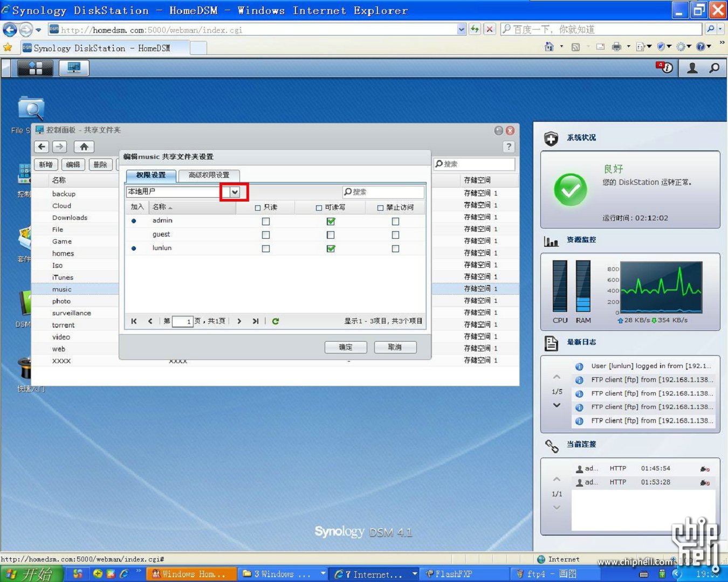Toggle read/write checkbox for admin

pos(331,221)
